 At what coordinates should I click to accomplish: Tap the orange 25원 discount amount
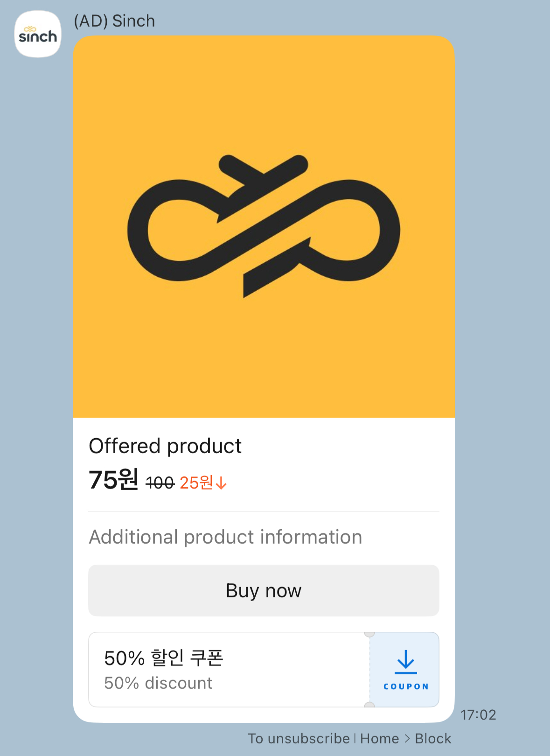click(196, 483)
